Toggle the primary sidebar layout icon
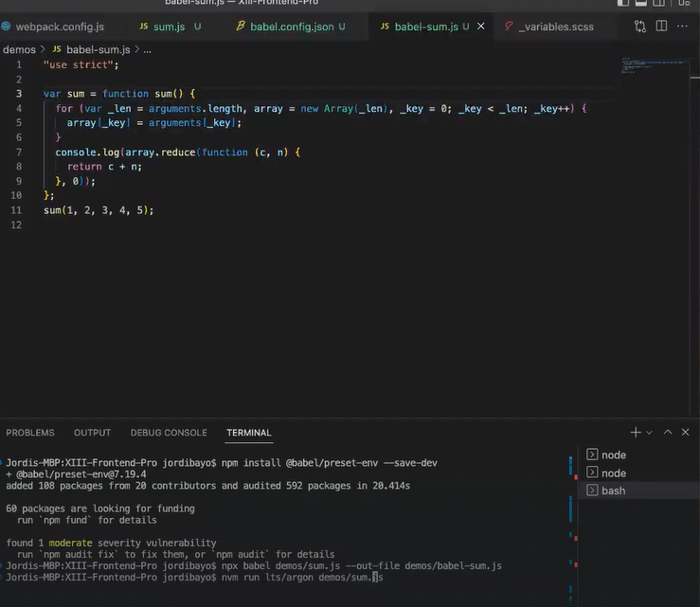This screenshot has width=700, height=607. point(623,3)
